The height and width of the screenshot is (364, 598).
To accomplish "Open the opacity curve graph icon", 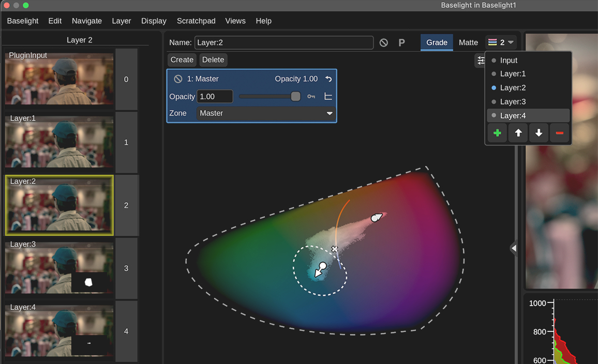I will click(328, 96).
